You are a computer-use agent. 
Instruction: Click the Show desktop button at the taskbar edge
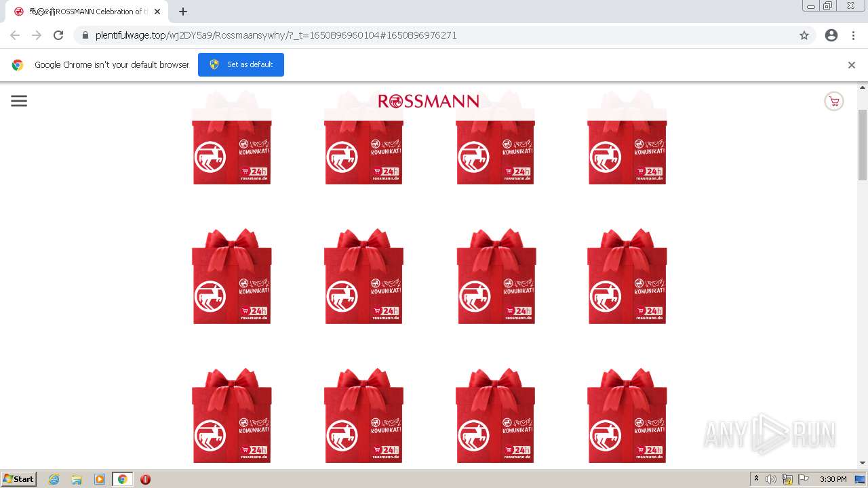[x=861, y=479]
